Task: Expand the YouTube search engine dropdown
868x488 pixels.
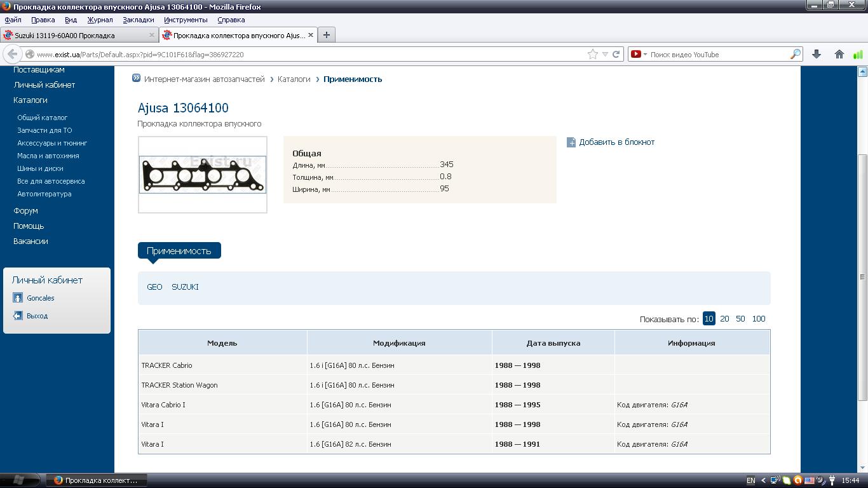Action: pyautogui.click(x=638, y=54)
